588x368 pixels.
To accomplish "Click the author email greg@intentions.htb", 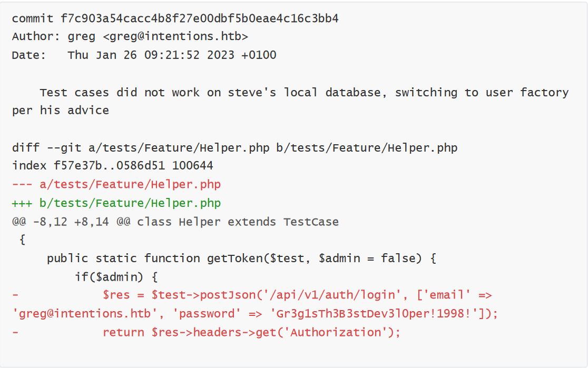I will 175,37.
